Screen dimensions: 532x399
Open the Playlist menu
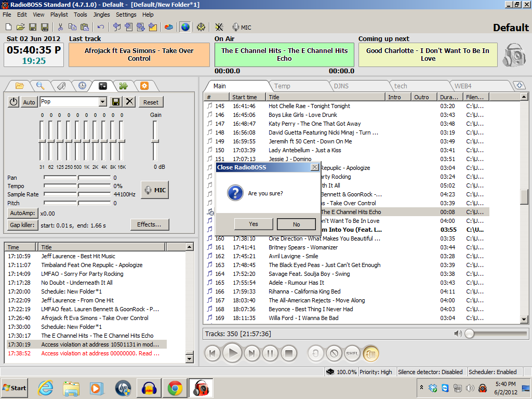(59, 15)
